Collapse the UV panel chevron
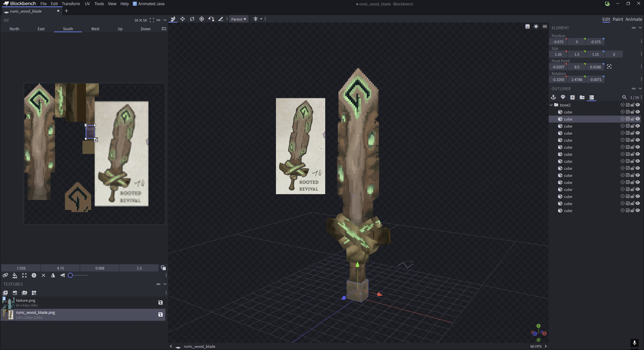 click(x=165, y=20)
